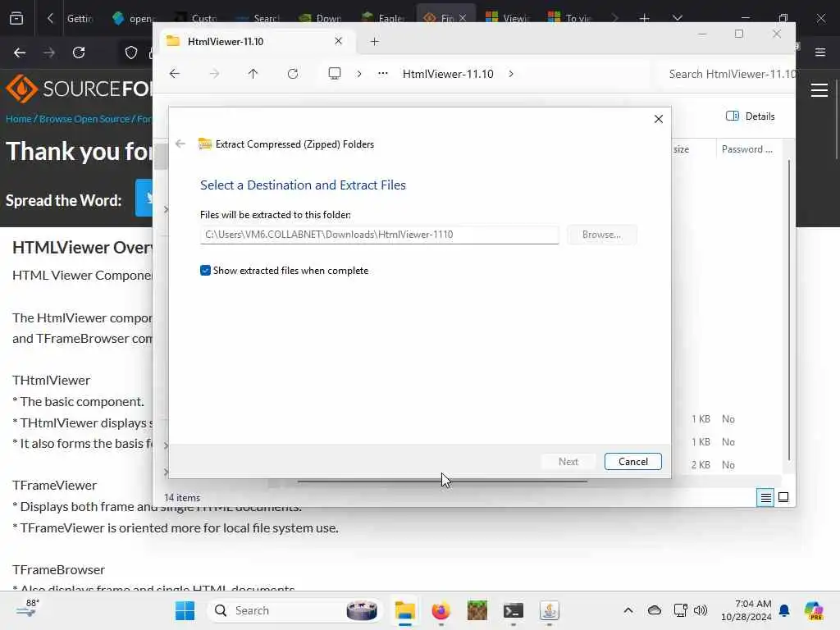Expand chevron after the monitor icon

coord(359,74)
